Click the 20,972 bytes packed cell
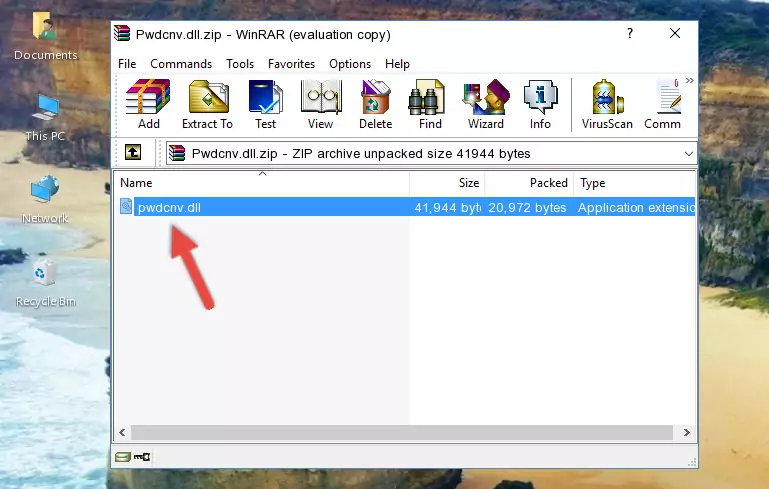 coord(527,207)
